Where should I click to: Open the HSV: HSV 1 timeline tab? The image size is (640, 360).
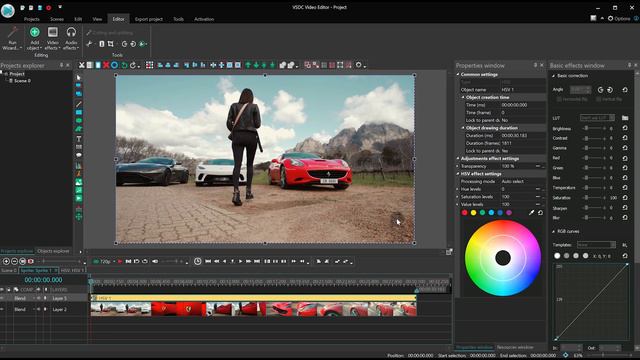pyautogui.click(x=72, y=270)
